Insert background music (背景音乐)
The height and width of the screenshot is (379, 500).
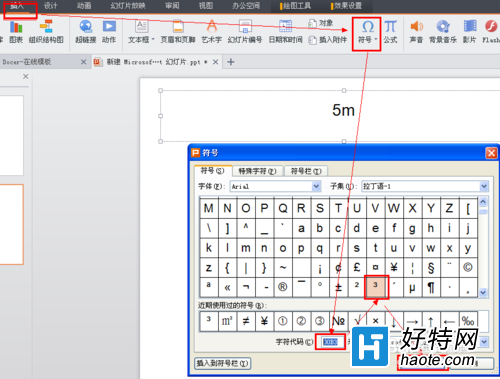coord(443,32)
